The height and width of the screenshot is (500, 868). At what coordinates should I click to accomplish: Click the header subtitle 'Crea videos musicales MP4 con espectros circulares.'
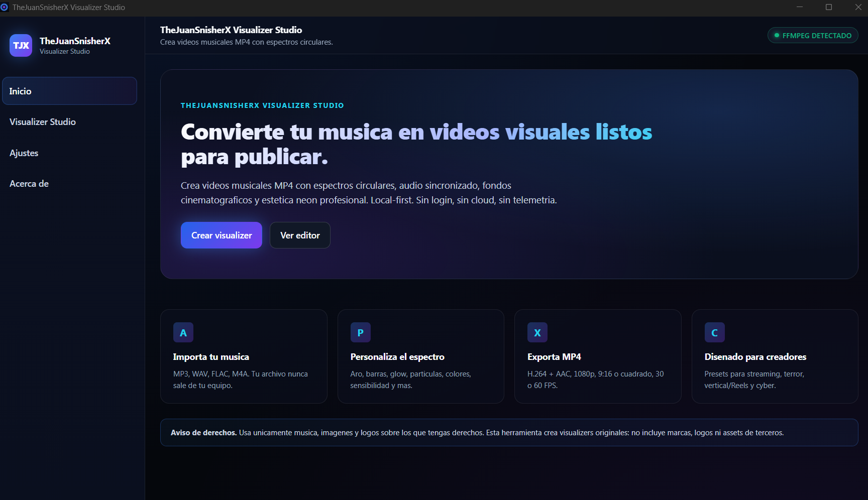pyautogui.click(x=247, y=42)
